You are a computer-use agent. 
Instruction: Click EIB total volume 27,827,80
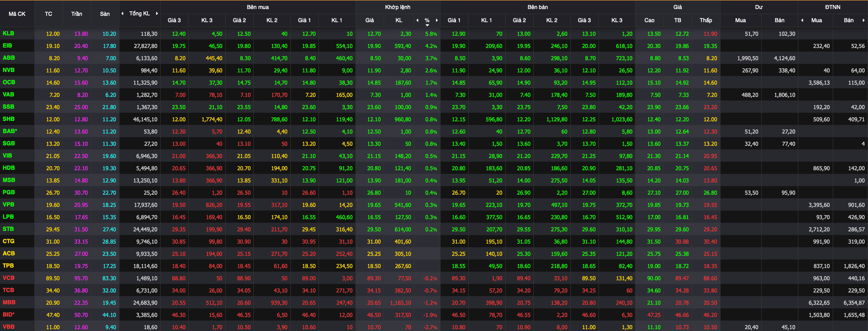(146, 46)
